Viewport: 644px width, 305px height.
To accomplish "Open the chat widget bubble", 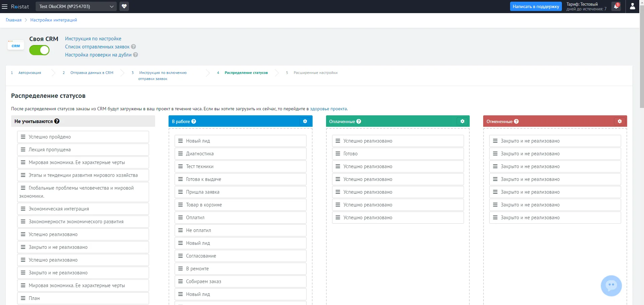I will click(611, 286).
